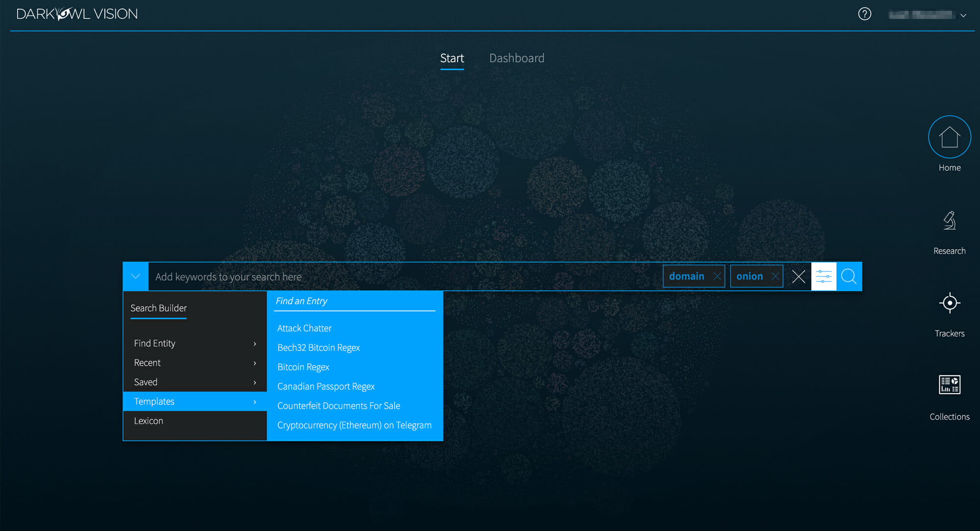Open Trackers from the right sidebar

(949, 303)
